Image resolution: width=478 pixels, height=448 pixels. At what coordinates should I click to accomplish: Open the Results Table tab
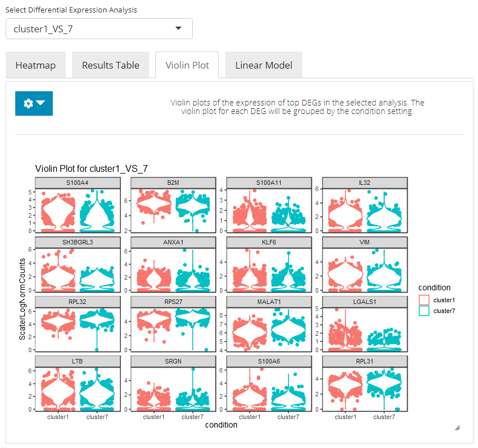click(x=111, y=65)
